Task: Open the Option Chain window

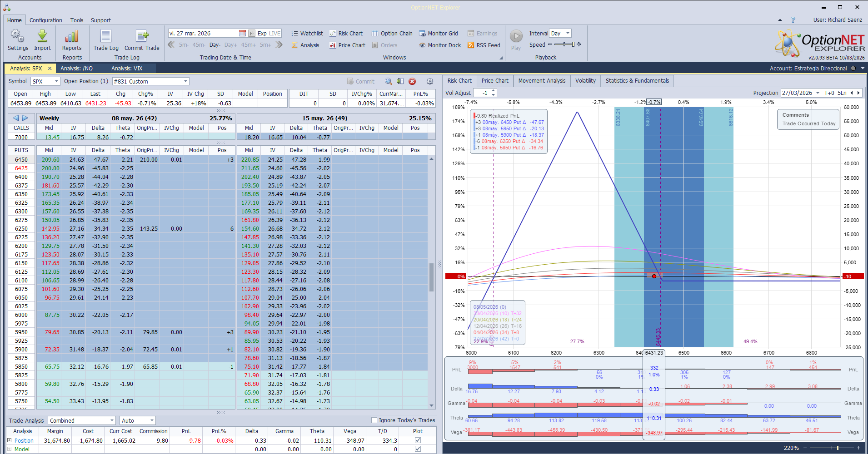Action: 392,33
